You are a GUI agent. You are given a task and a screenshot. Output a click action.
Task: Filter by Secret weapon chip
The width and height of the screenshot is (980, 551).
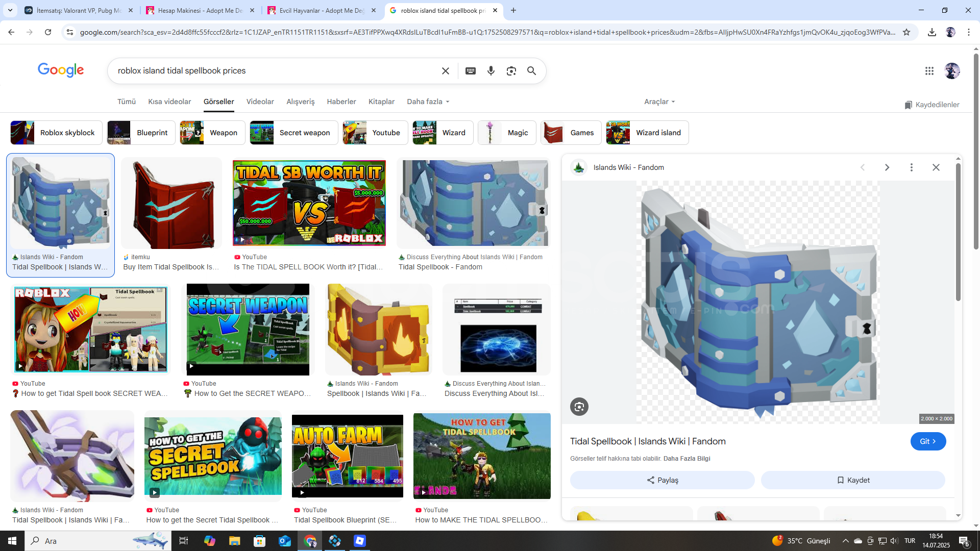[x=293, y=133]
